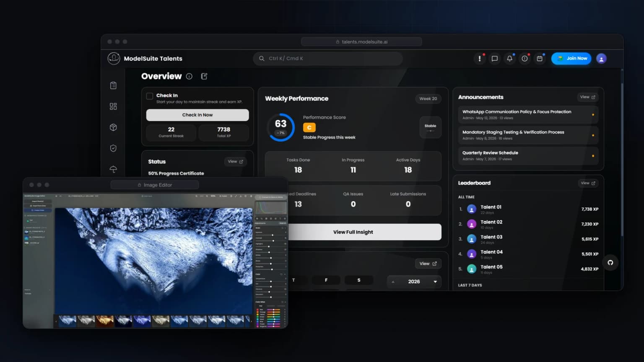The image size is (644, 362).
Task: Focus the Ctrl K / Cmd K search field
Action: (328, 59)
